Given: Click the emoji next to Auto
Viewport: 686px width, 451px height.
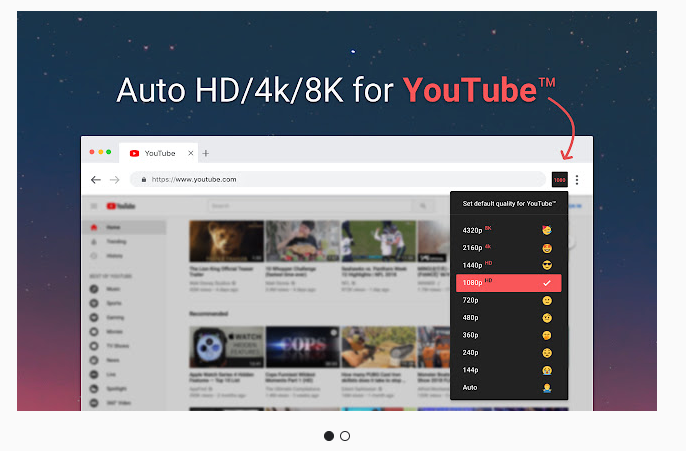Looking at the screenshot, I should tap(547, 388).
